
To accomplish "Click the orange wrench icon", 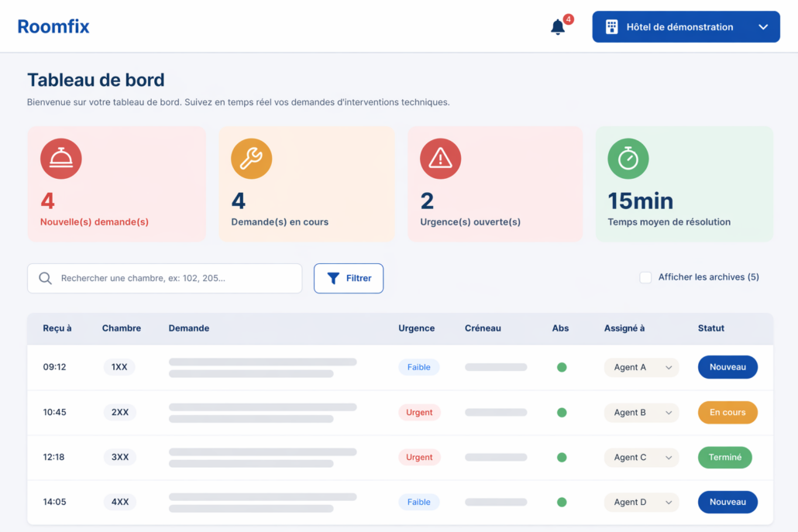I will pyautogui.click(x=251, y=159).
